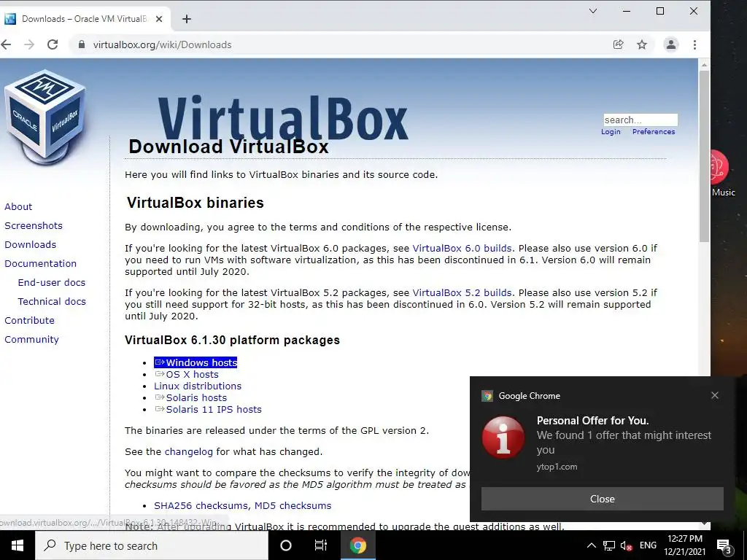Click the MD5 checksums link
Viewport: 747px width, 560px height.
click(x=293, y=506)
